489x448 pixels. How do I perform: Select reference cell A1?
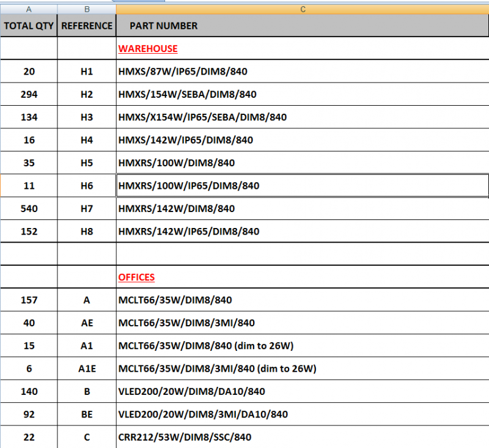coord(87,345)
